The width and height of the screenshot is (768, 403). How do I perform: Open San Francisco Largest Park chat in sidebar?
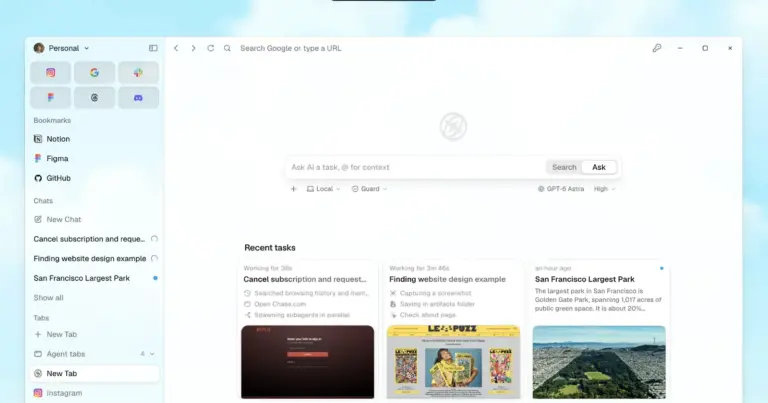click(x=95, y=278)
